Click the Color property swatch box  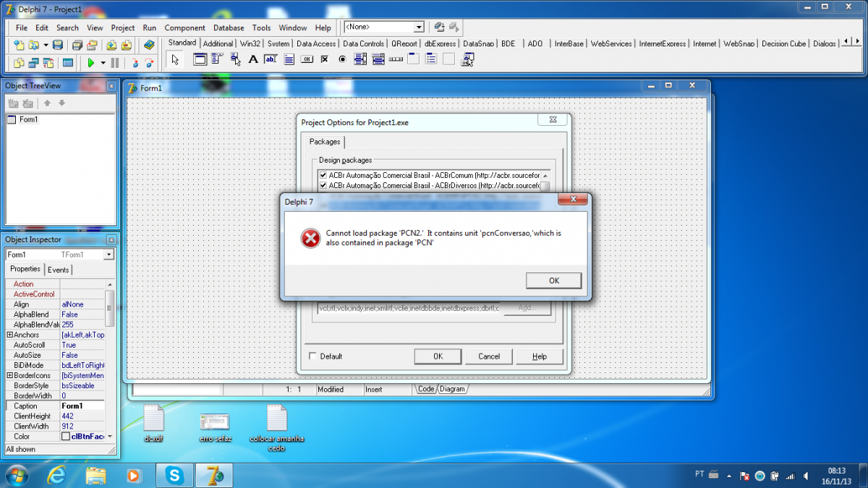(x=66, y=437)
